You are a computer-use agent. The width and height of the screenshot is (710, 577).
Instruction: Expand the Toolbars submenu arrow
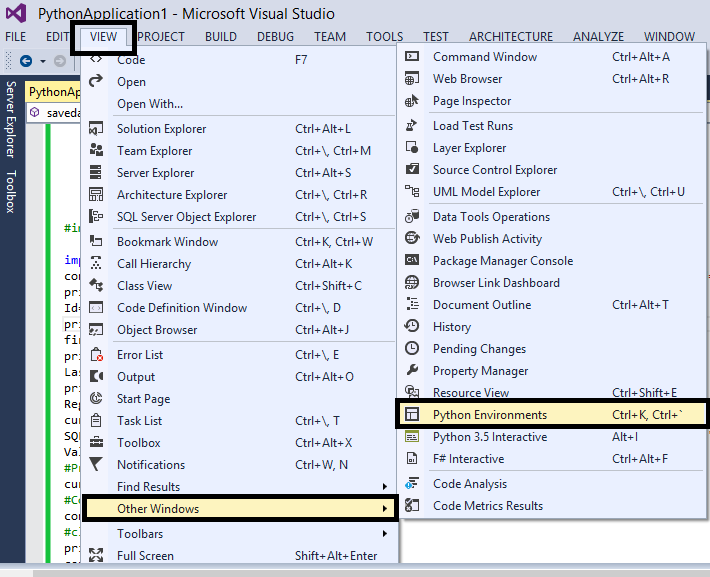pyautogui.click(x=385, y=534)
